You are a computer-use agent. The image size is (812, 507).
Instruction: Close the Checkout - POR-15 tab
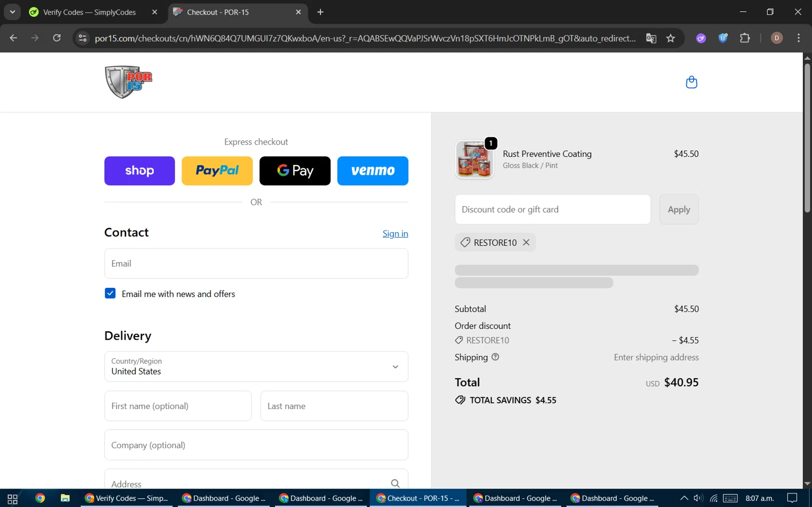(x=298, y=12)
